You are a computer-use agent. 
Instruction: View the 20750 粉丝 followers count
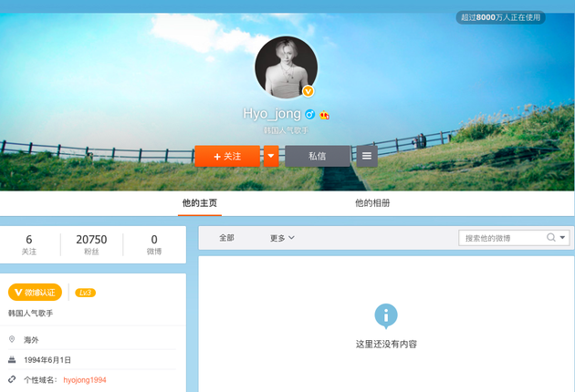(x=91, y=244)
